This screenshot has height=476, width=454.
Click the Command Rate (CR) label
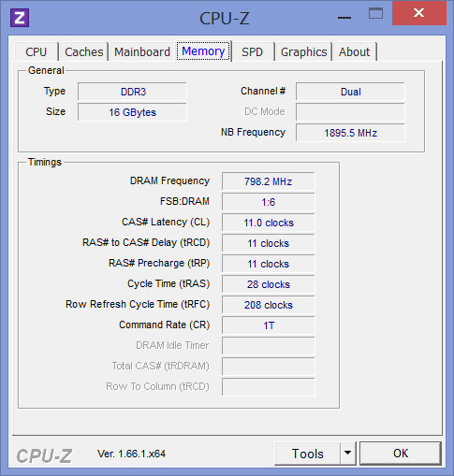click(x=165, y=325)
